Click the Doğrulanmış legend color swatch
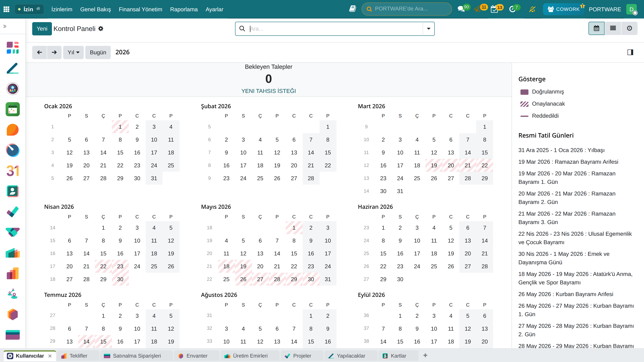 click(524, 92)
